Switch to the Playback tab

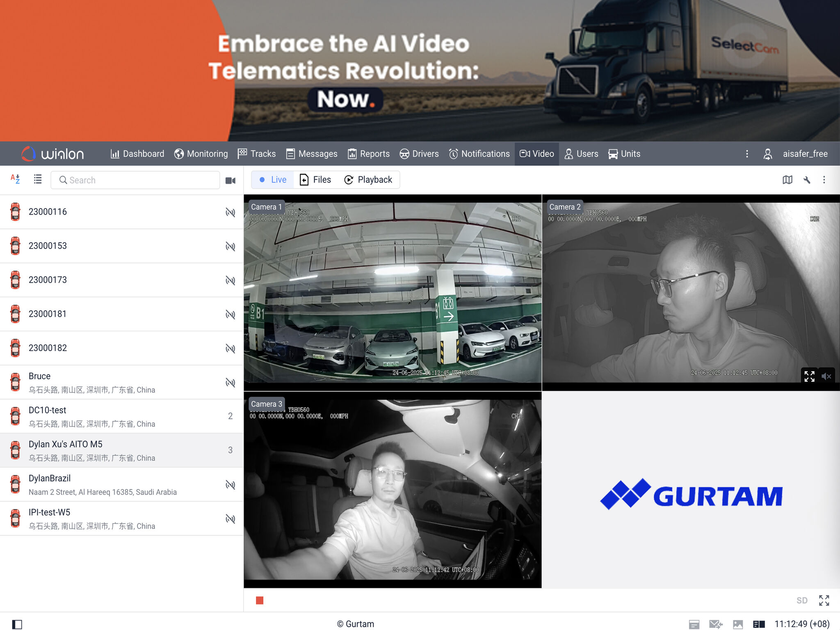tap(368, 179)
